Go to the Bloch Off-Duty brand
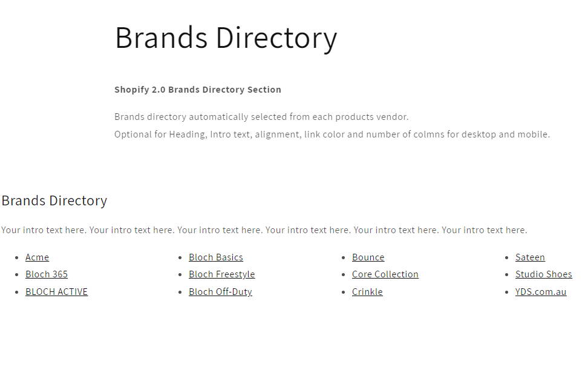This screenshot has height=367, width=588. (220, 292)
